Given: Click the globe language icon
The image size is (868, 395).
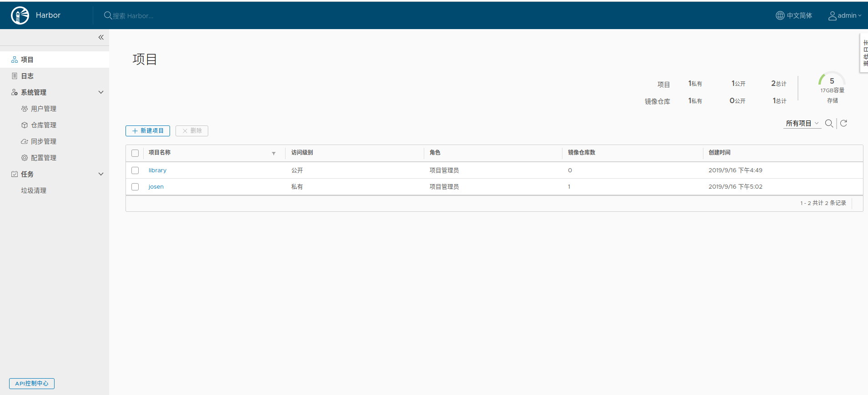Looking at the screenshot, I should (x=780, y=16).
